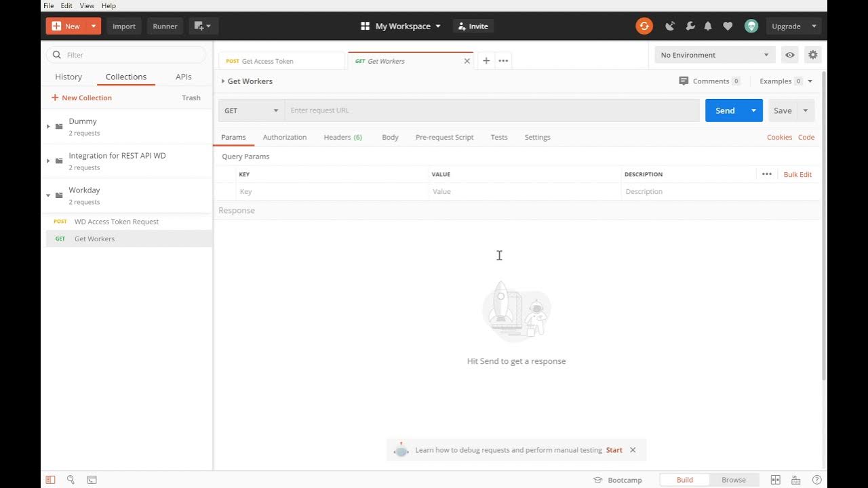Click the orange sync status icon

click(644, 26)
